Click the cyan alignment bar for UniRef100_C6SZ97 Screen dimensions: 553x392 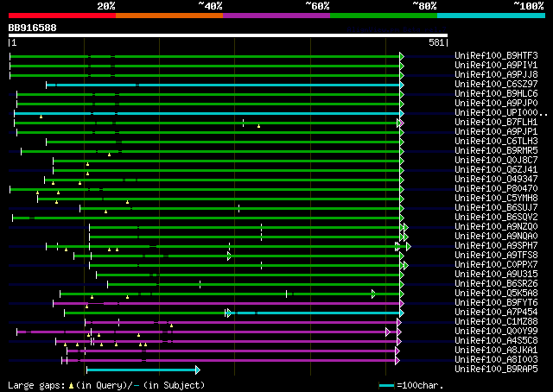coord(223,85)
